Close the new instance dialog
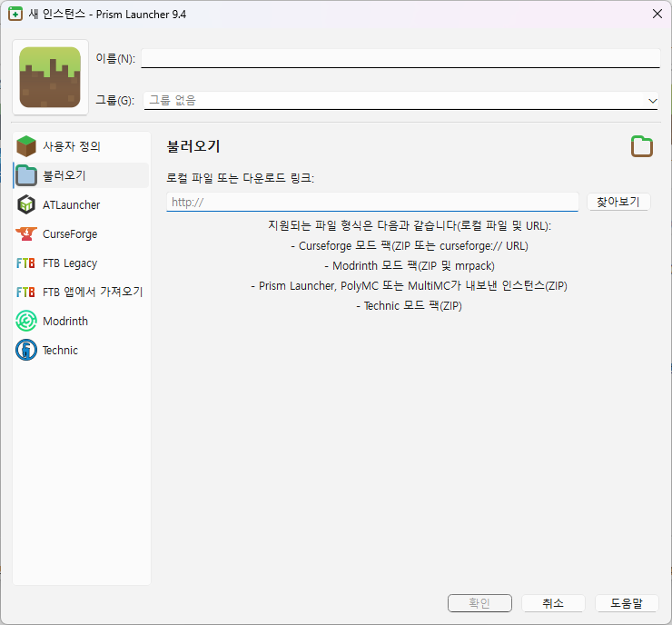 point(657,14)
